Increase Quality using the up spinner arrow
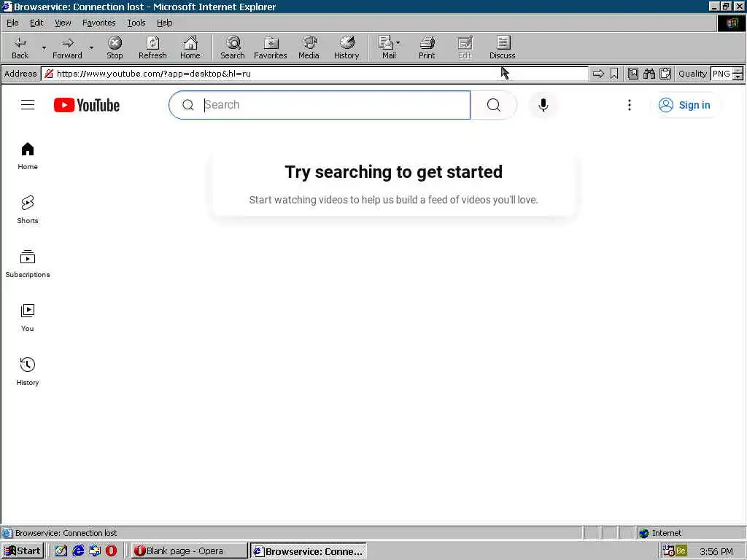 [738, 71]
